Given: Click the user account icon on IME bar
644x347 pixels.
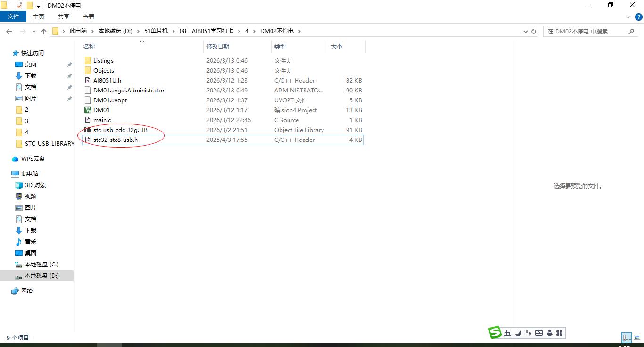Looking at the screenshot, I should point(550,333).
